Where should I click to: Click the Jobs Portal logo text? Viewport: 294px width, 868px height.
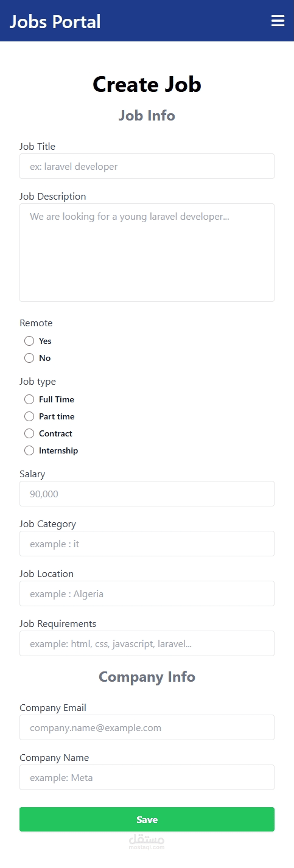[x=55, y=21]
